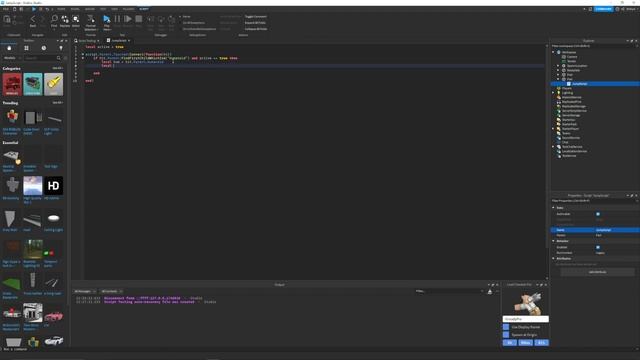The height and width of the screenshot is (360, 640).
Task: Click the Stop square icon in the Test group
Action: [x=139, y=19]
